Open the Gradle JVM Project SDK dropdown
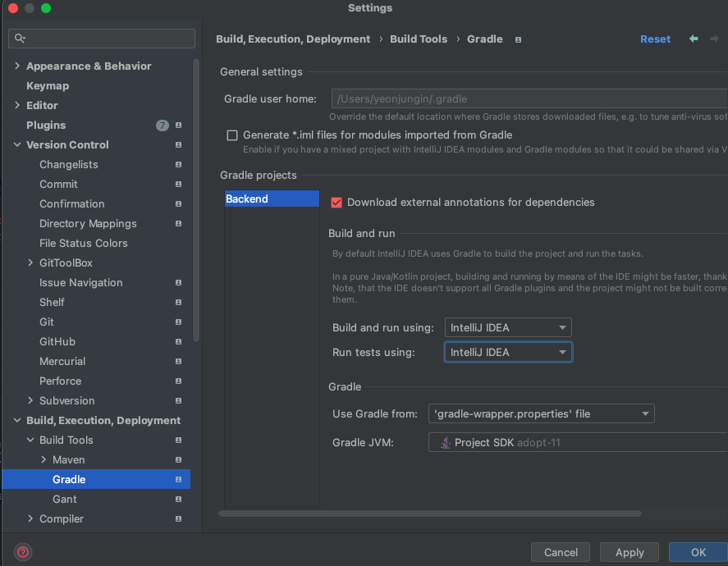728x566 pixels. [578, 443]
